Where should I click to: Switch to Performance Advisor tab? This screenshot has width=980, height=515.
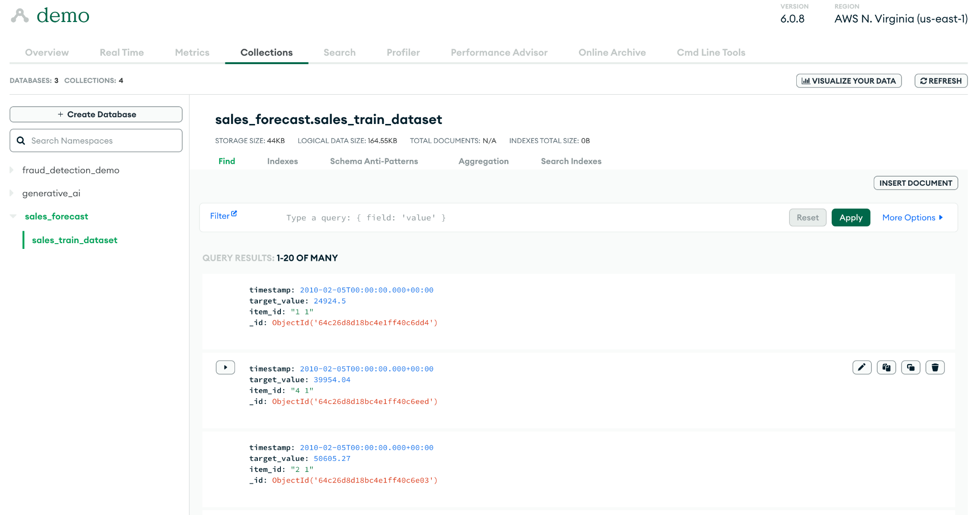499,53
